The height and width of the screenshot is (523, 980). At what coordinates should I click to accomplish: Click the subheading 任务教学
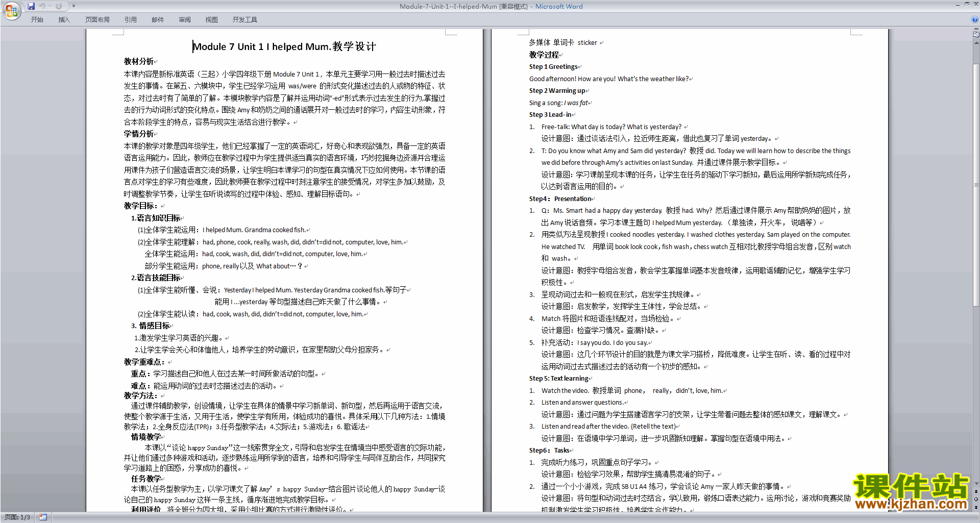[x=146, y=479]
